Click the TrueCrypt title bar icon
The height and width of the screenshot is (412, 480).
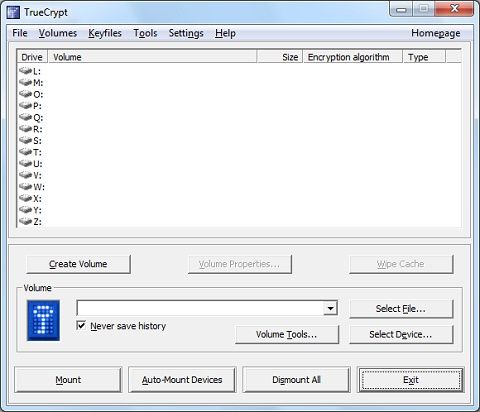(x=13, y=12)
